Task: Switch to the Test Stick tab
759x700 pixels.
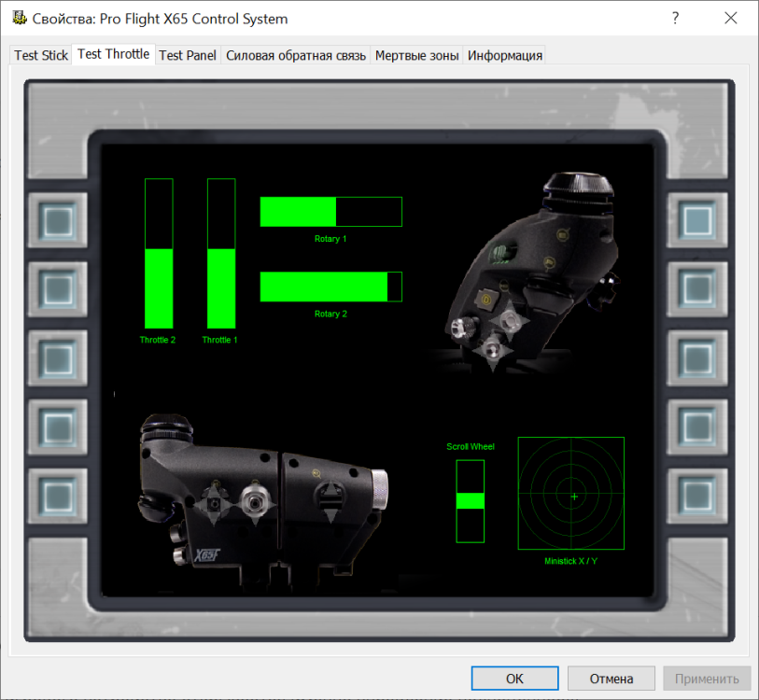Action: pyautogui.click(x=41, y=55)
